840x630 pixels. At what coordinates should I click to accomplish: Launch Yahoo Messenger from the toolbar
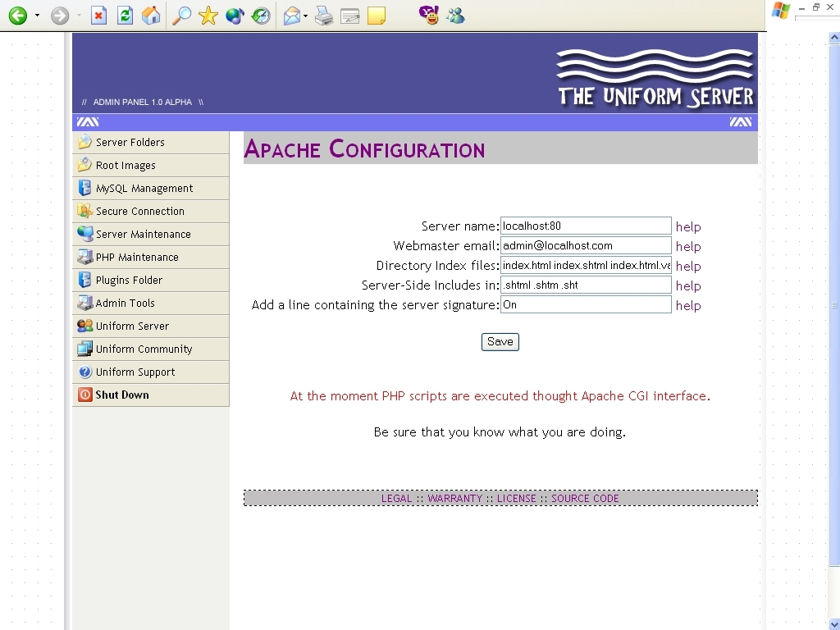pyautogui.click(x=429, y=15)
